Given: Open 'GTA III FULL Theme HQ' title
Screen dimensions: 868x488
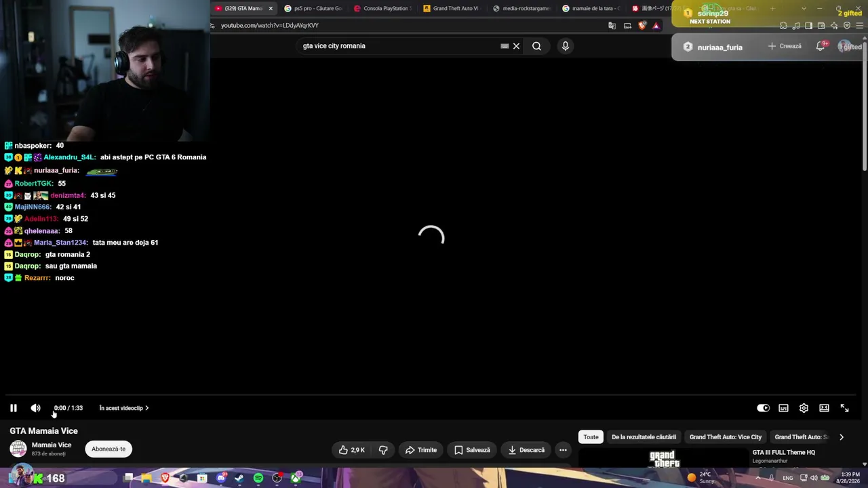Looking at the screenshot, I should [x=784, y=452].
